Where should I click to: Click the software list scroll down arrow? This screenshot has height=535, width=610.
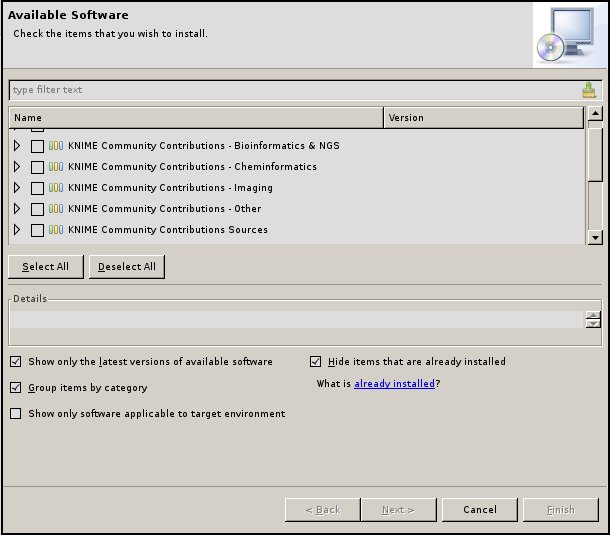tap(595, 237)
